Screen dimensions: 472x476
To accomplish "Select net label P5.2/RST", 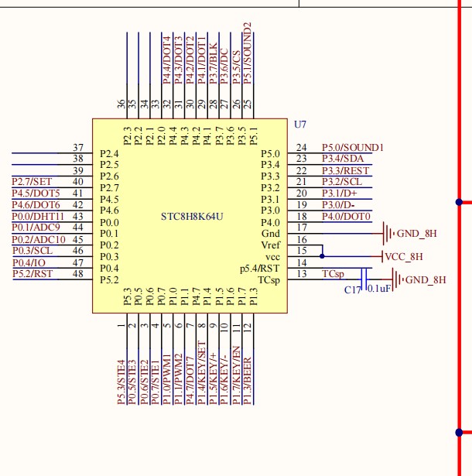I will (32, 274).
